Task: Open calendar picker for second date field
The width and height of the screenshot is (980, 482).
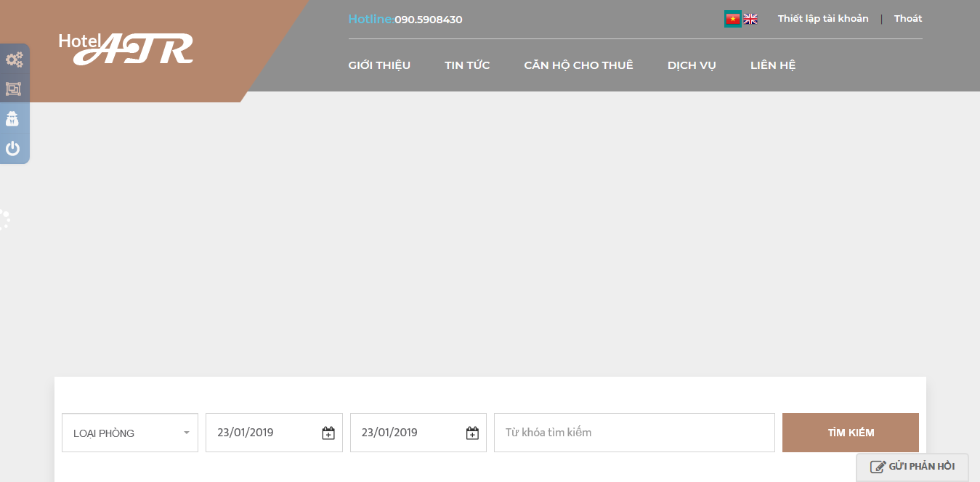Action: [x=472, y=433]
